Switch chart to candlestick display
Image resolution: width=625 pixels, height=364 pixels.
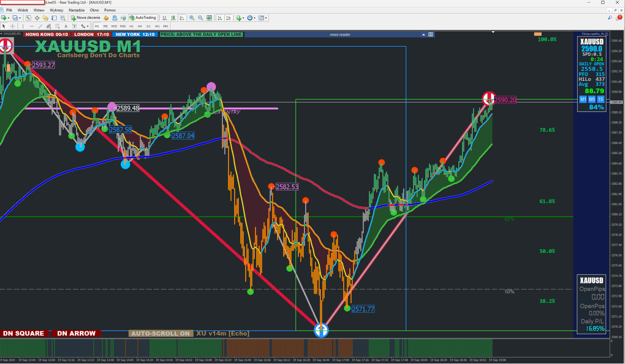tap(173, 18)
